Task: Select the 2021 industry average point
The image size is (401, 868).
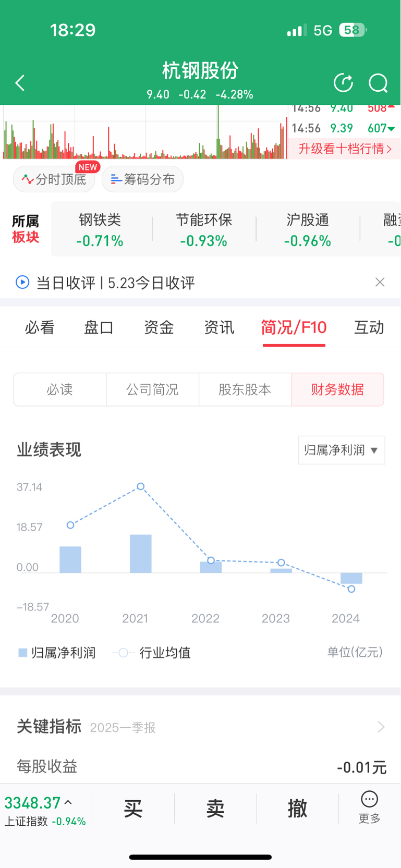Action: 141,486
